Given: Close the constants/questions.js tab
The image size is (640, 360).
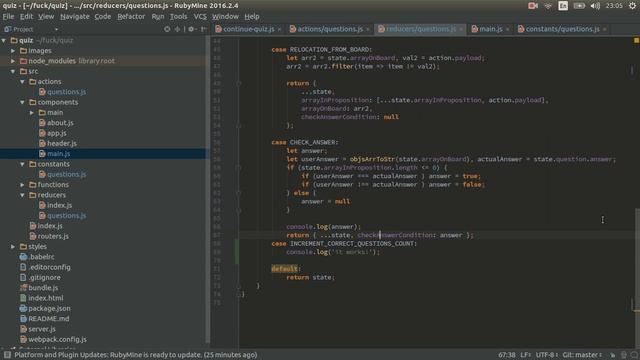Looking at the screenshot, I should (604, 29).
